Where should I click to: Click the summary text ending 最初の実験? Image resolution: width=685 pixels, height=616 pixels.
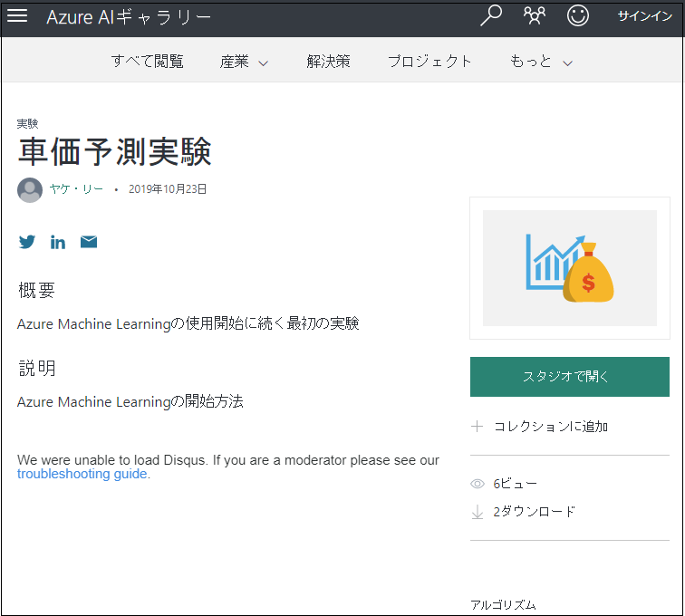(188, 323)
